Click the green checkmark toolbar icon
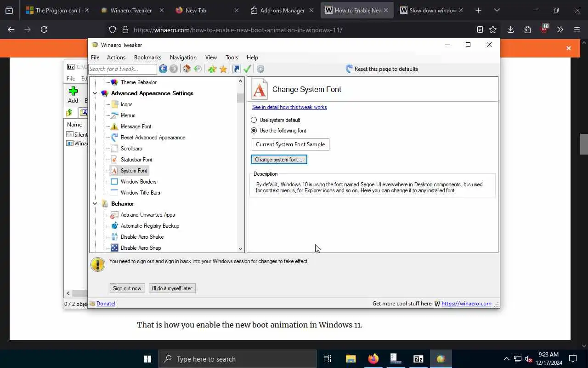This screenshot has width=588, height=368. click(x=247, y=69)
